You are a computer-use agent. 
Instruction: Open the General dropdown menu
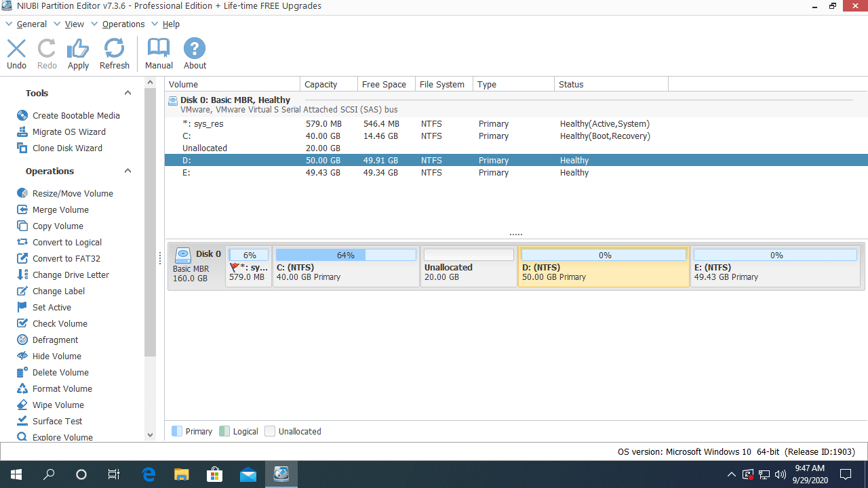click(31, 24)
